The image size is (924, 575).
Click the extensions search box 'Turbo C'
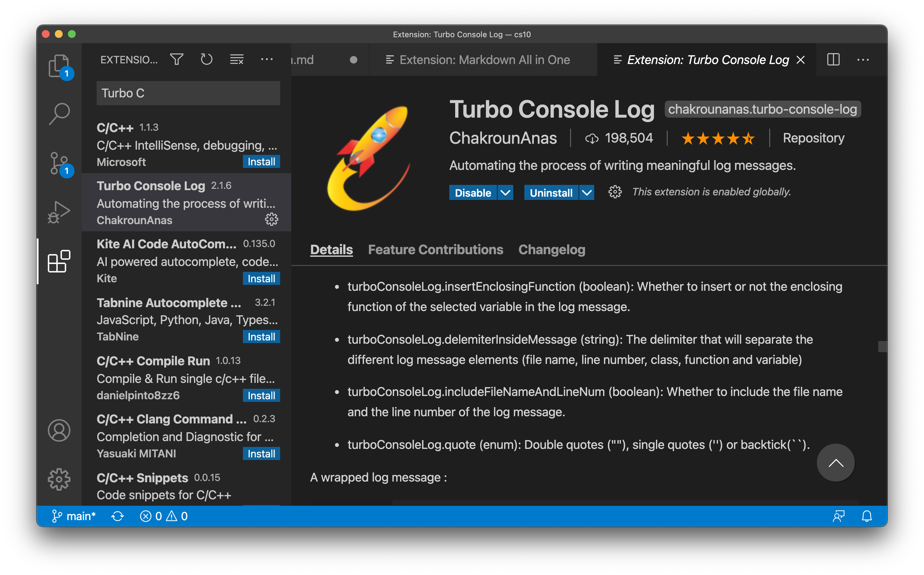[x=188, y=93]
